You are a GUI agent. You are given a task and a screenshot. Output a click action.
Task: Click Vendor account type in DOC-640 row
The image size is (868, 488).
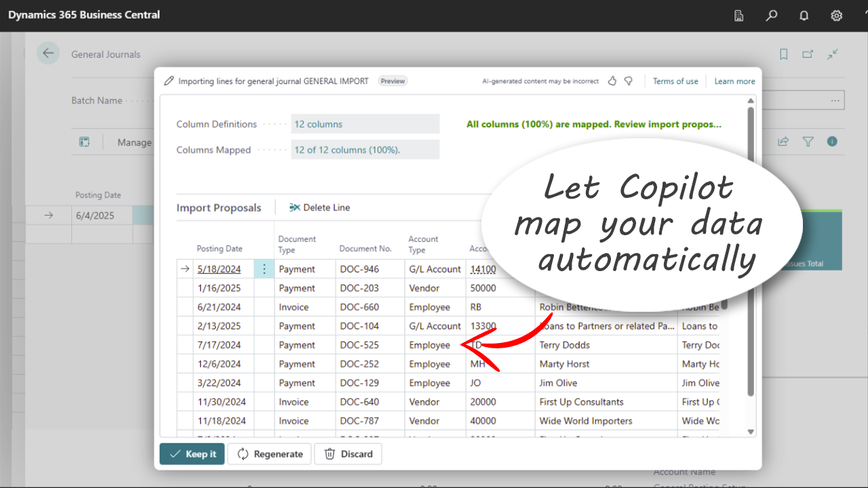point(435,402)
